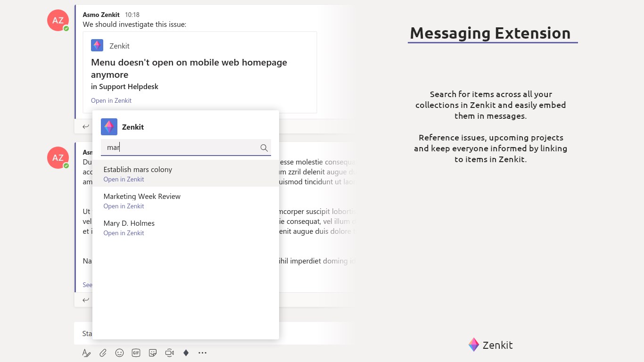The image size is (644, 362).
Task: Select 'Establish mars colony' result
Action: pos(186,173)
